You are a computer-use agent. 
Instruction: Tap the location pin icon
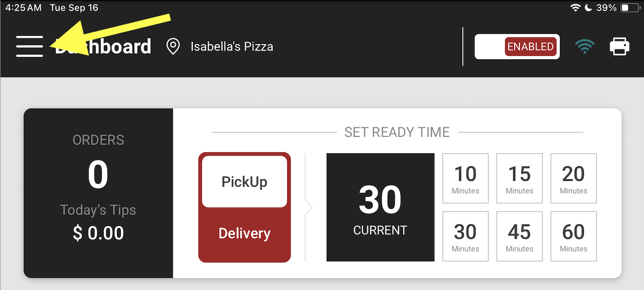(x=173, y=47)
